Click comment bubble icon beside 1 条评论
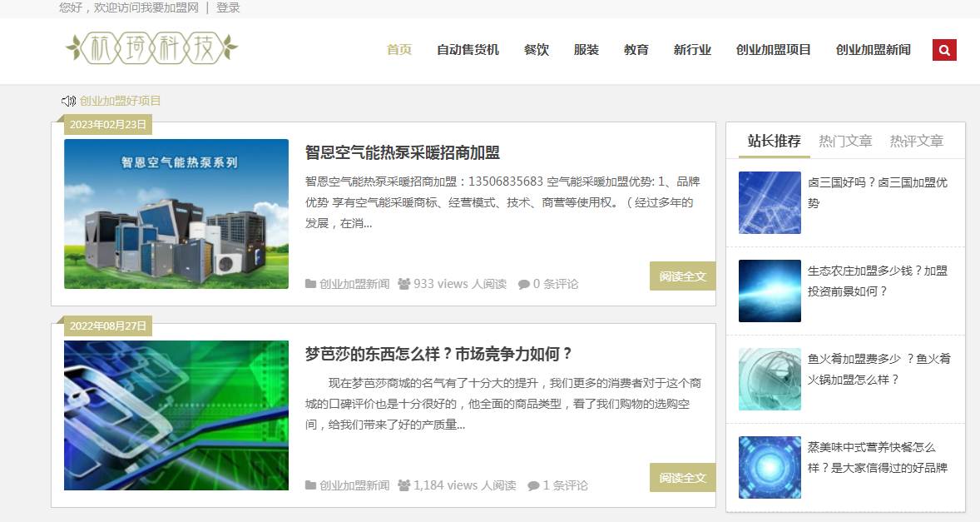This screenshot has width=980, height=522. (x=533, y=485)
